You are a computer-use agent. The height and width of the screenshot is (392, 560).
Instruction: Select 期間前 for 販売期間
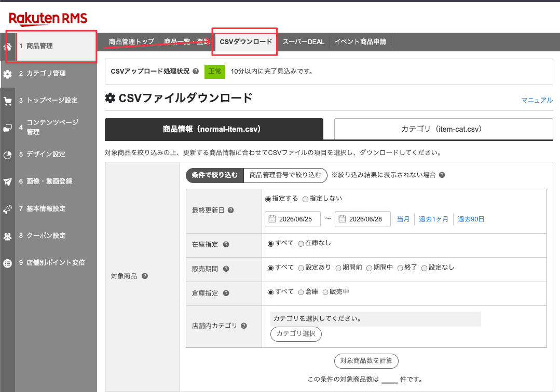338,268
